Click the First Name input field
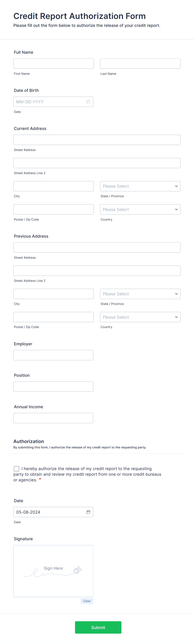194x644 pixels. [53, 63]
